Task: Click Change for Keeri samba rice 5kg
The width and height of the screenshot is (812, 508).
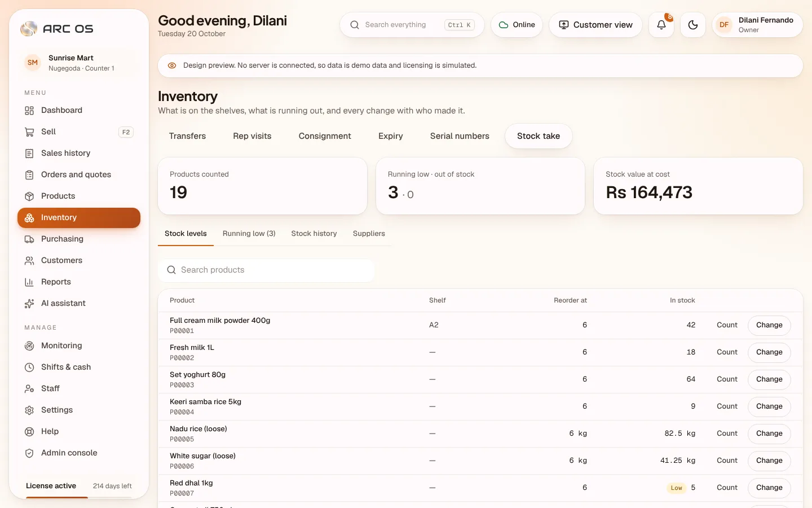Action: tap(769, 406)
